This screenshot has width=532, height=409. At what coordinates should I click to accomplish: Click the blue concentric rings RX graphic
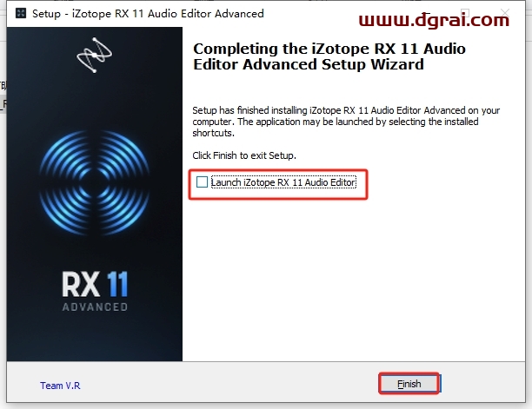94,183
